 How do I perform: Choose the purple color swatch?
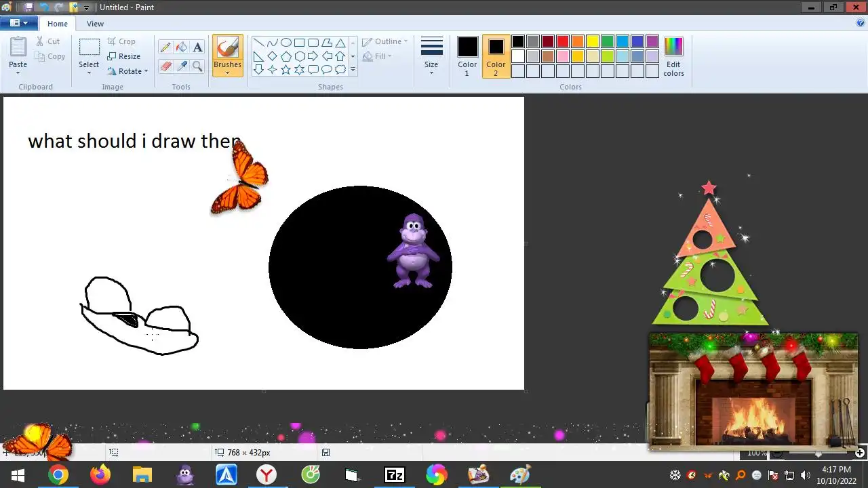tap(652, 41)
